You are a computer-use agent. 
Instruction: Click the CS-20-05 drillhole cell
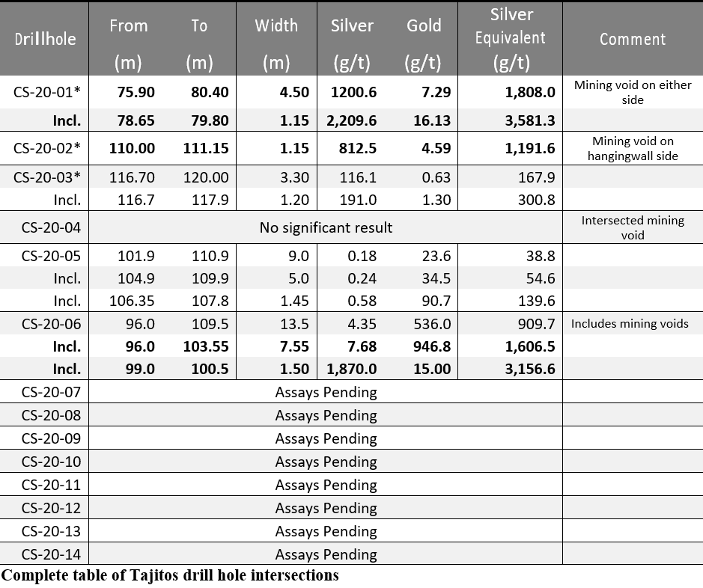pyautogui.click(x=51, y=256)
